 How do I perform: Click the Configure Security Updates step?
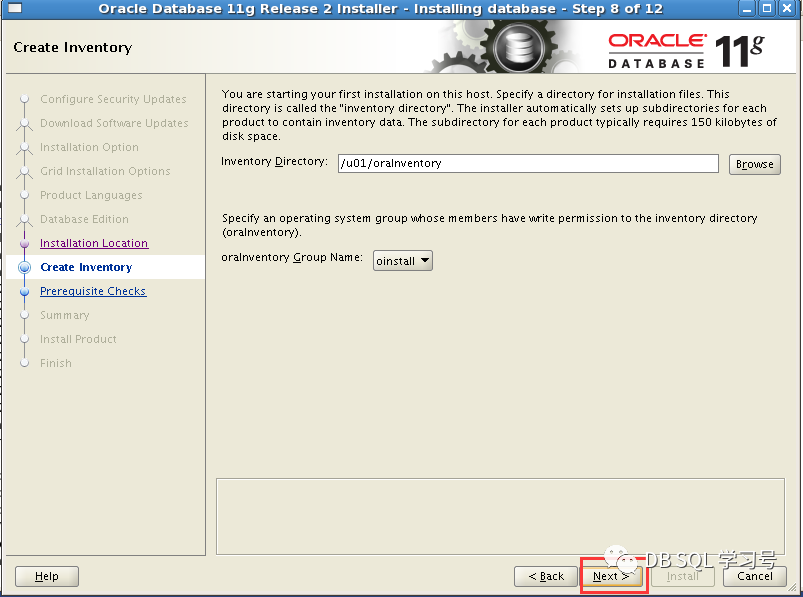[113, 99]
